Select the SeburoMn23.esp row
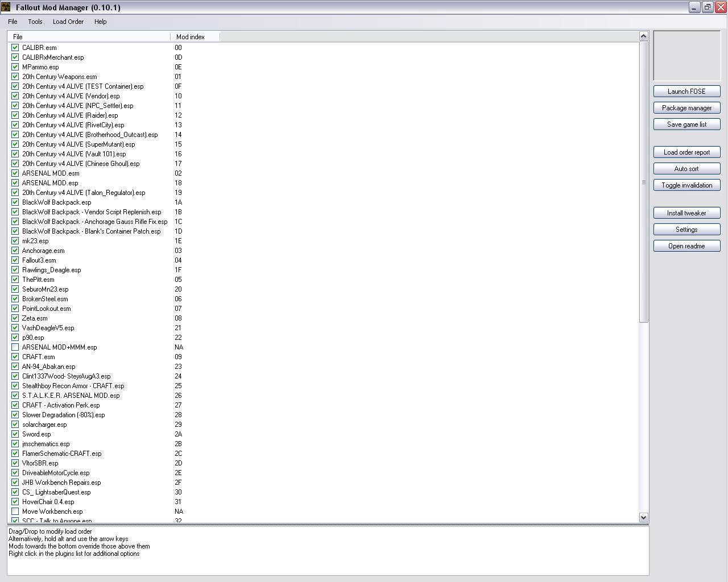Image resolution: width=728 pixels, height=582 pixels. coord(45,289)
